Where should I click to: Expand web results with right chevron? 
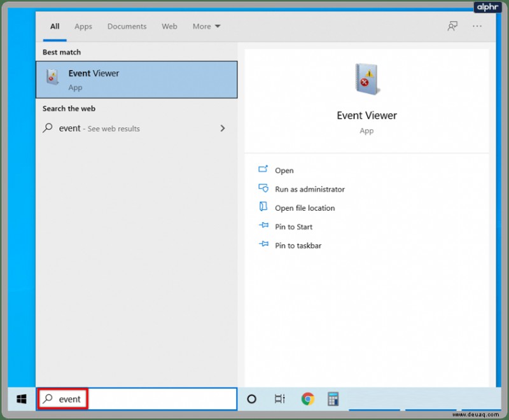click(x=223, y=128)
